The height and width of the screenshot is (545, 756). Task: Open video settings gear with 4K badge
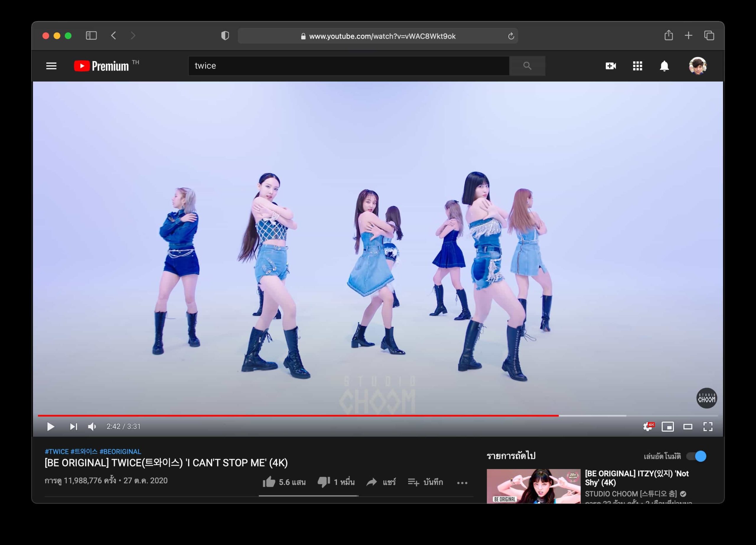coord(648,426)
